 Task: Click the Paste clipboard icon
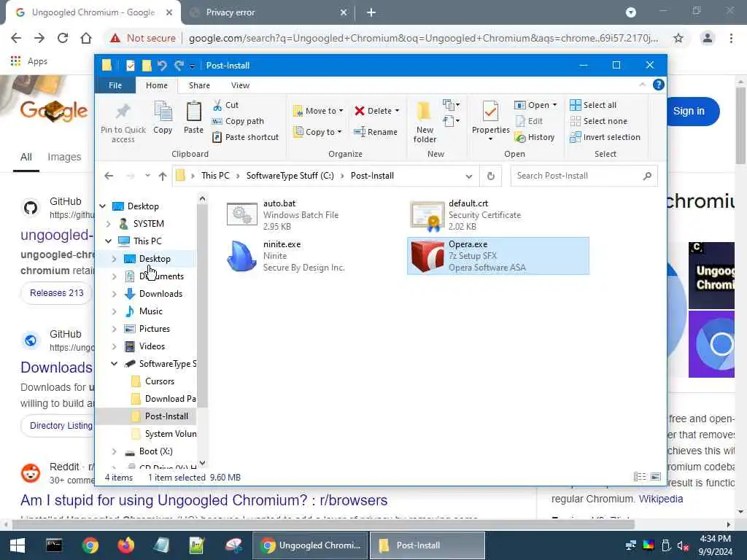pos(193,112)
